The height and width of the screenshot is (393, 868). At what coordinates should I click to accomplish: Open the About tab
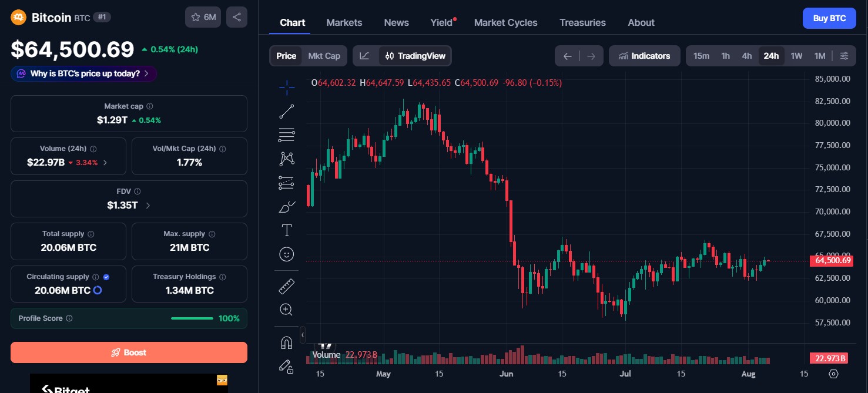(x=641, y=22)
